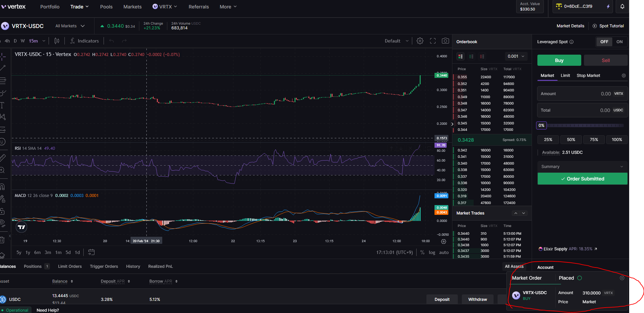Open the All Markets dropdown
Screen dimensions: 644x313
70,26
